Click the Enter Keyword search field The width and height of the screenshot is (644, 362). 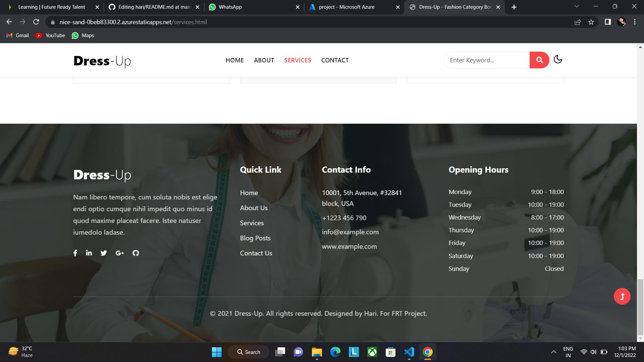coord(486,60)
